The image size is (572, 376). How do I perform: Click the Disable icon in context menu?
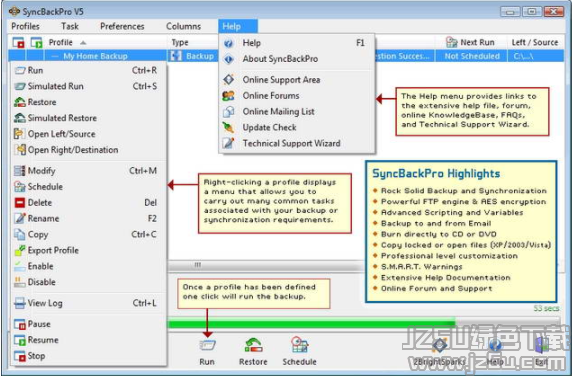pos(20,282)
